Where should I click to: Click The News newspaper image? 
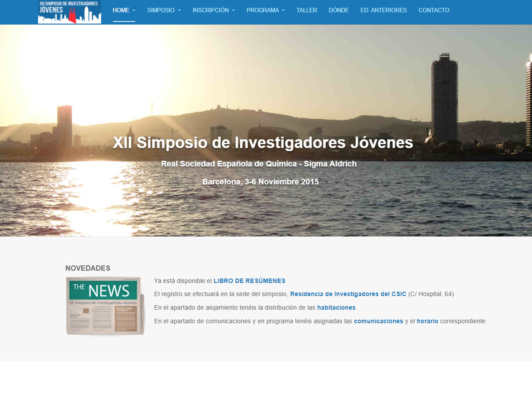pyautogui.click(x=105, y=305)
